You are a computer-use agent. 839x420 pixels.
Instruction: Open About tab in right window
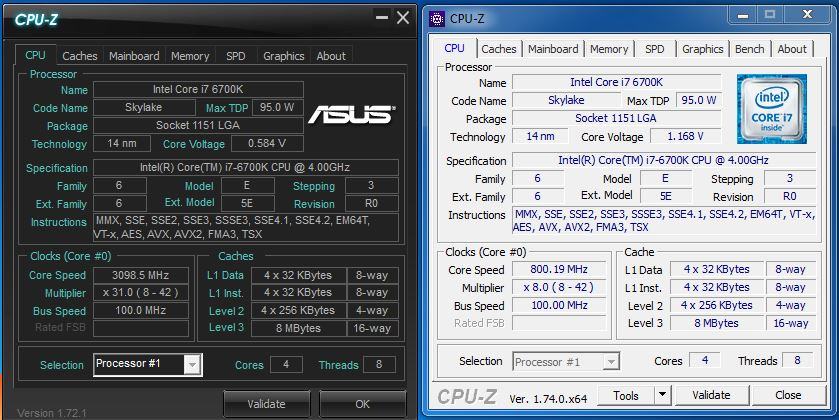[x=792, y=49]
